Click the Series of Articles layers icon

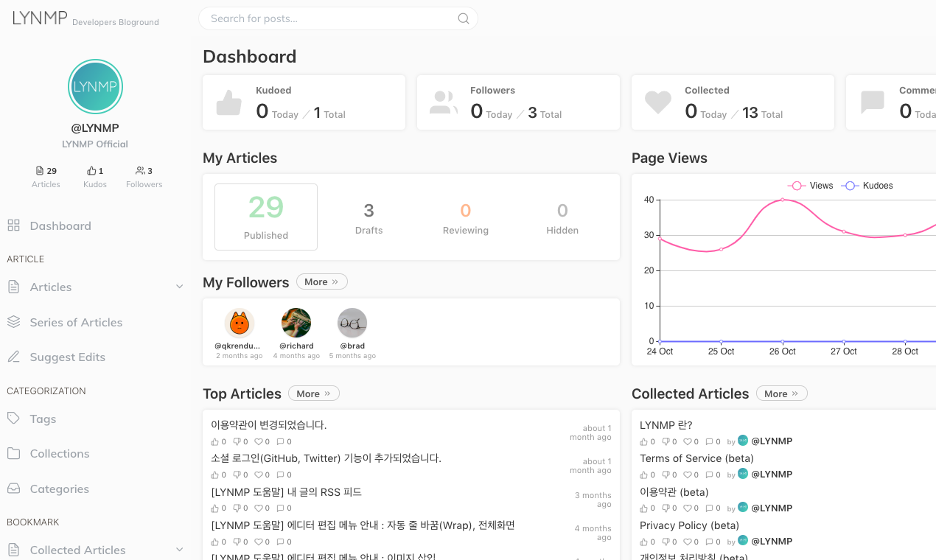13,322
